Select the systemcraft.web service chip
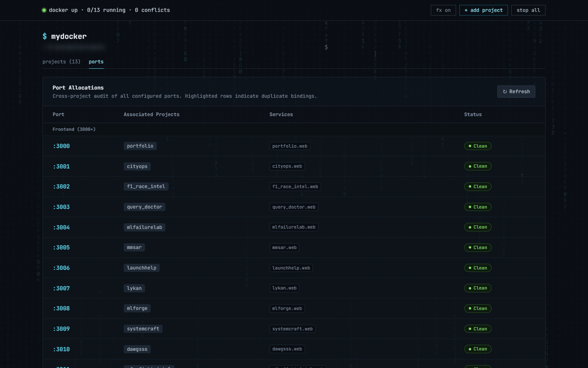Screen dimensions: 588x368 coord(292,329)
